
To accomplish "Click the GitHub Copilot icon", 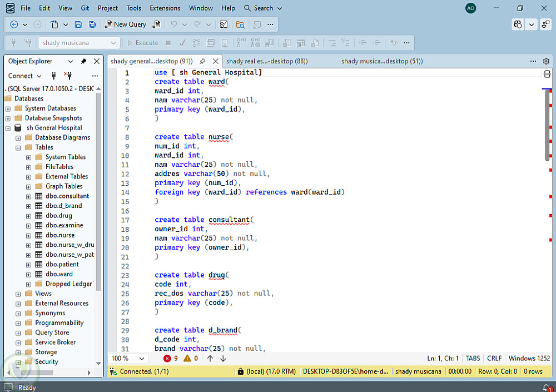I will point(518,24).
